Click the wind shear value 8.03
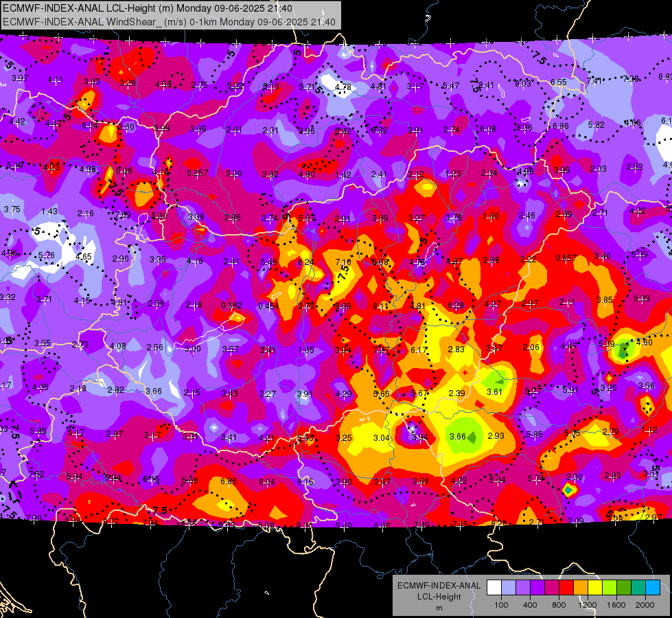Screen dimensions: 672x618 coord(523,84)
